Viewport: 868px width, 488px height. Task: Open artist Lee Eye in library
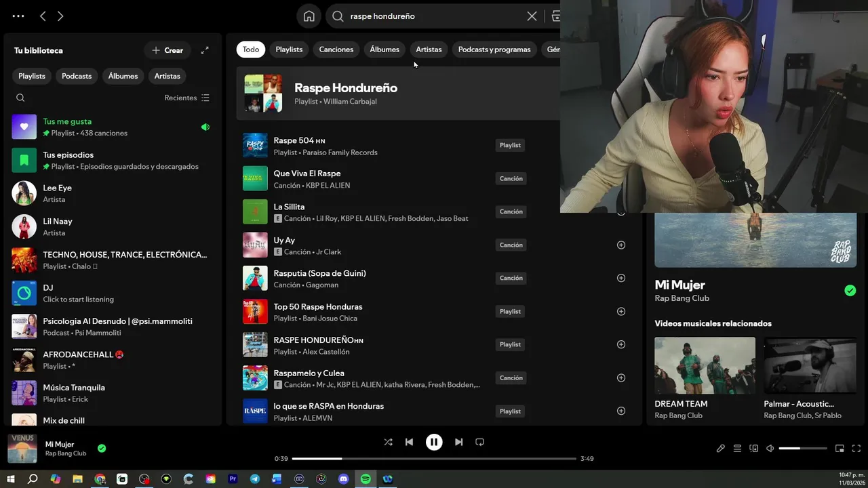coord(112,193)
